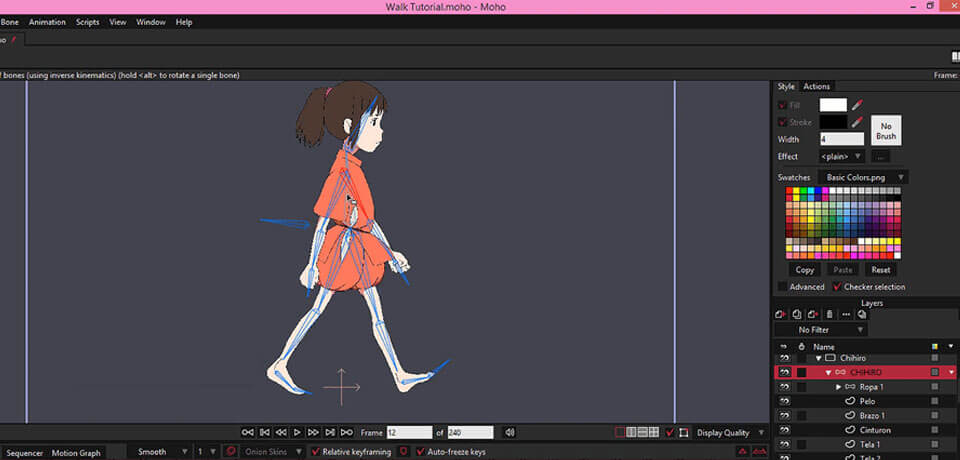
Task: Switch to side-by-side viewport layout
Action: [631, 432]
